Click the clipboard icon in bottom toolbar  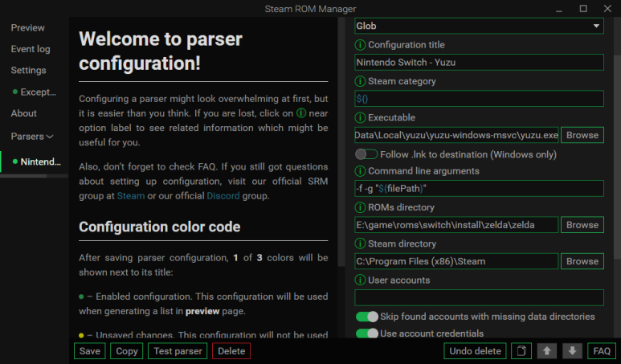click(521, 351)
